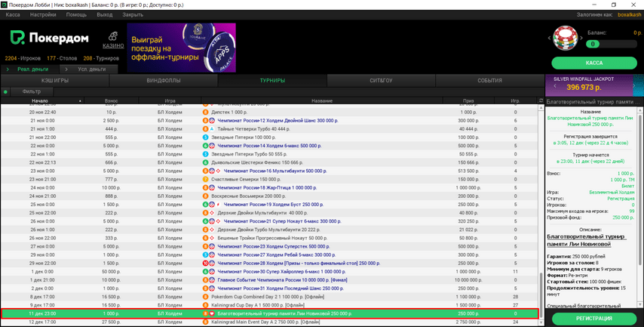Click the right arrow beside chip avatar
644x327 pixels.
tap(581, 38)
